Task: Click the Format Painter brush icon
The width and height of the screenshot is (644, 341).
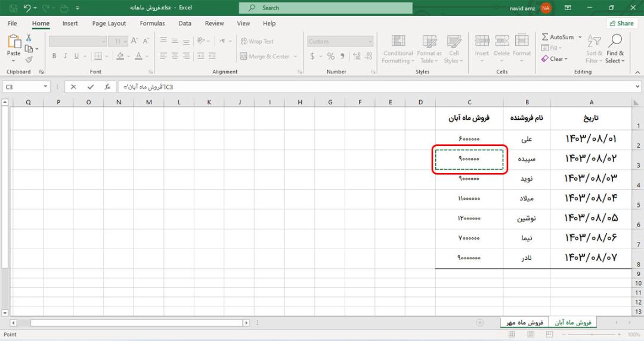Action: tap(29, 59)
